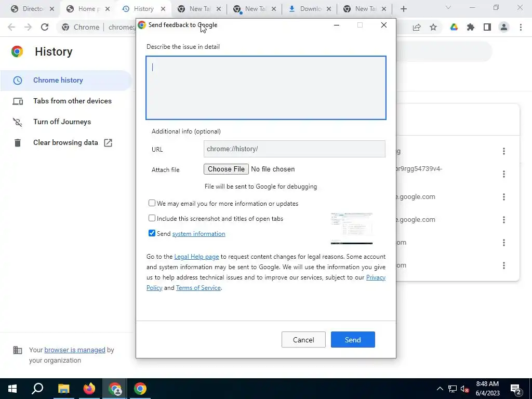Click the network tray icon
This screenshot has width=532, height=399.
(x=453, y=389)
